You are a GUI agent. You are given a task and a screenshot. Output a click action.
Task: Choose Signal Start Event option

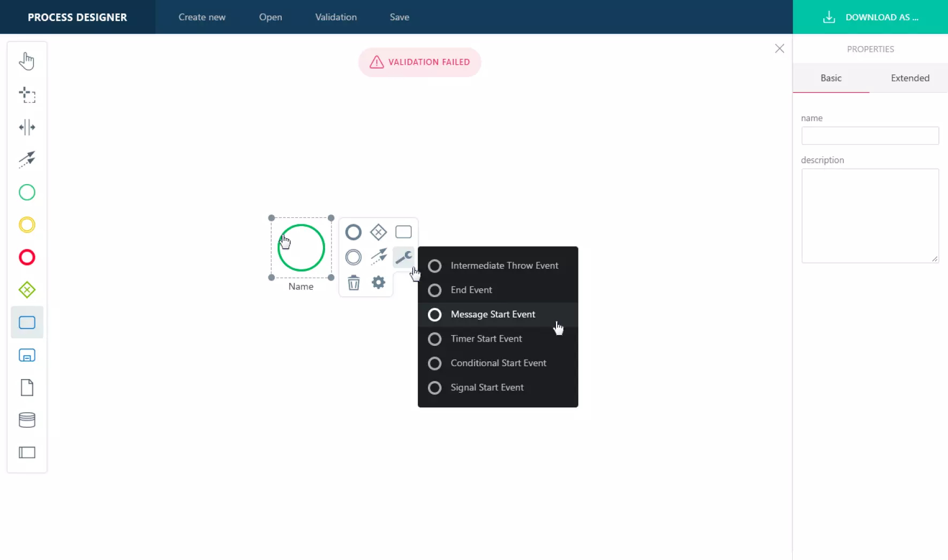point(498,388)
